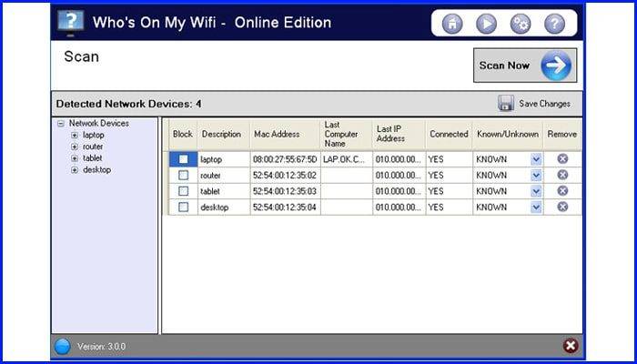Click the app monitor question-mark logo

click(70, 23)
